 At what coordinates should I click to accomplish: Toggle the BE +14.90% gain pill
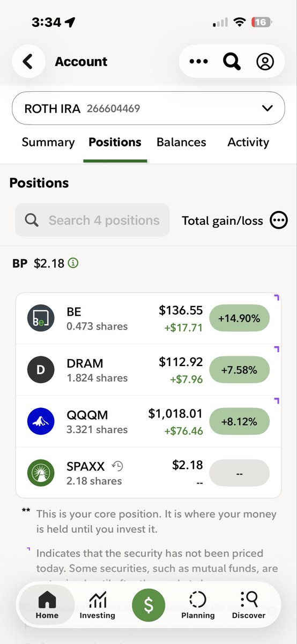pos(239,318)
